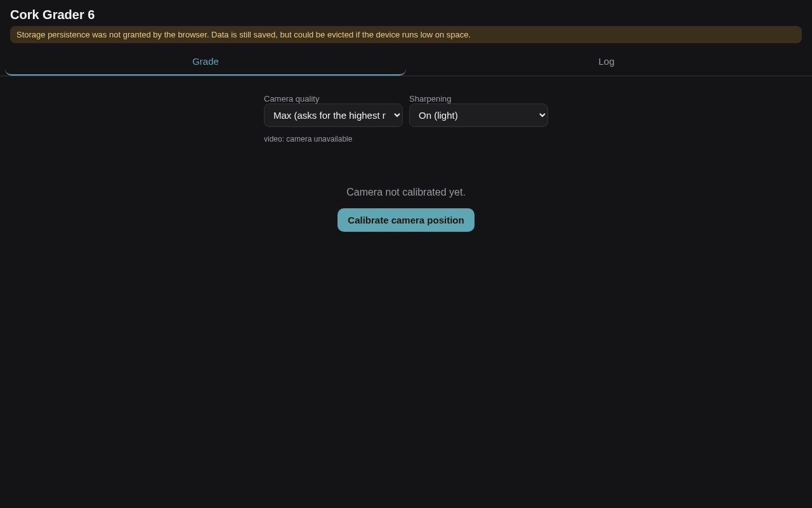Image resolution: width=812 pixels, height=508 pixels.
Task: Click the storage persistence warning banner
Action: [406, 34]
